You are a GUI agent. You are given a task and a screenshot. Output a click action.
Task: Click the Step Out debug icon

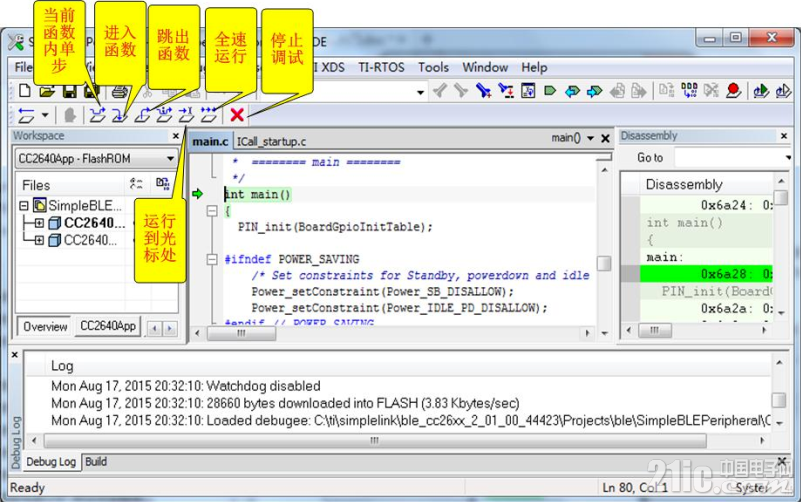(142, 115)
